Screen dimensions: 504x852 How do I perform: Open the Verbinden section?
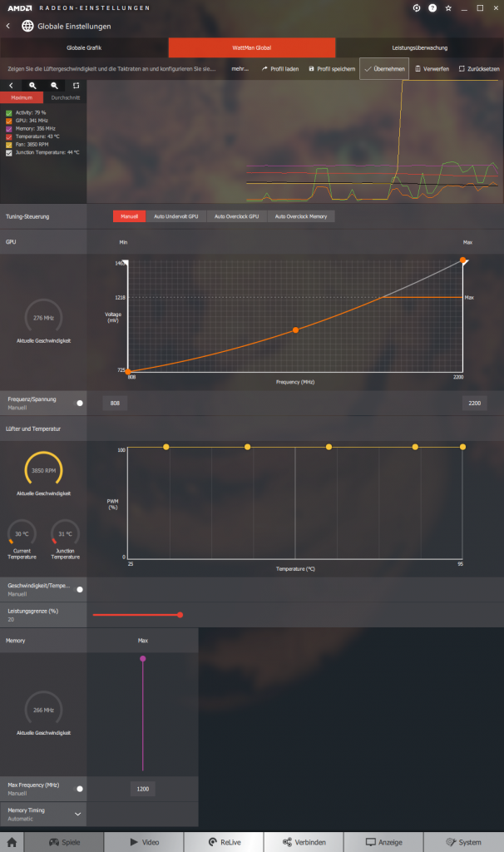pos(304,842)
